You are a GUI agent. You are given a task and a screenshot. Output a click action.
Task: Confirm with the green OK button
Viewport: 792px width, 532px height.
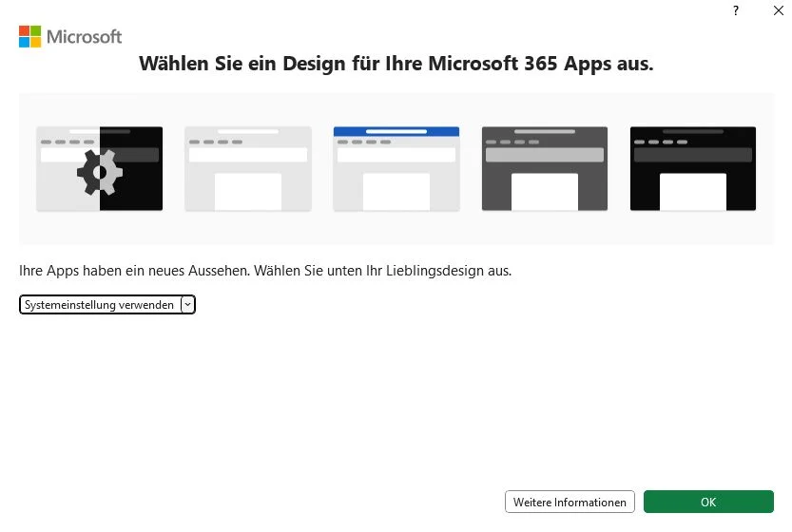coord(708,502)
